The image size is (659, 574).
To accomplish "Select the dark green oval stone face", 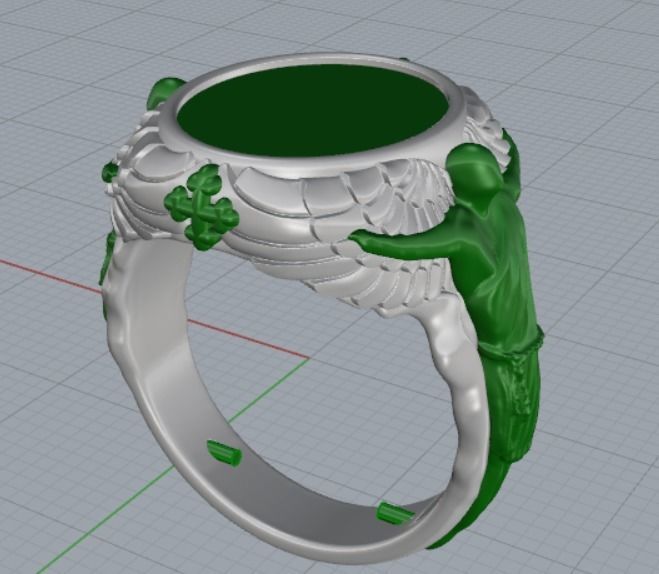I will point(314,111).
